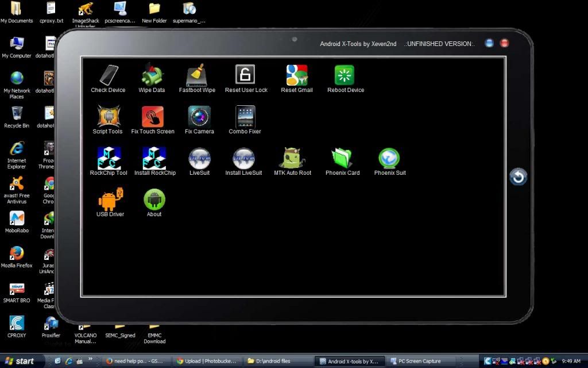Click the Reboot Device icon
The height and width of the screenshot is (368, 588).
click(x=345, y=76)
